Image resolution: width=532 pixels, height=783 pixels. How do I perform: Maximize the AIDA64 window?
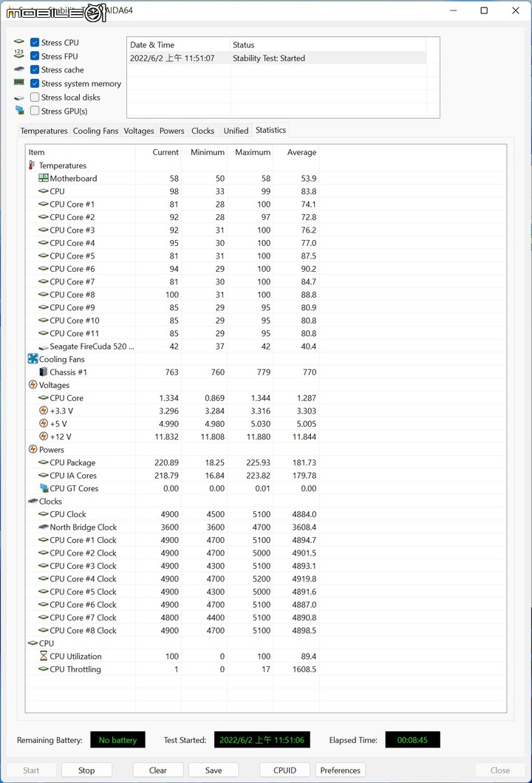click(x=484, y=10)
